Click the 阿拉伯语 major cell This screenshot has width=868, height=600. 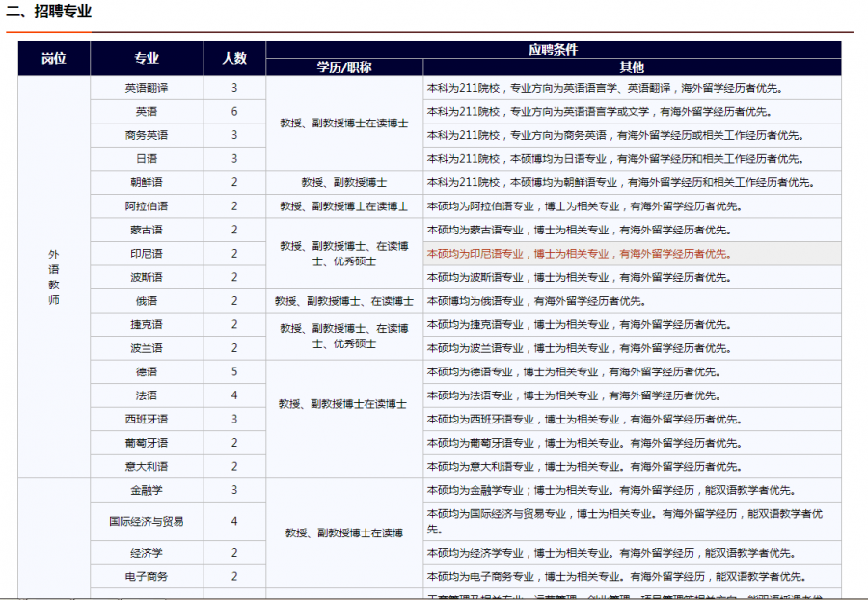(147, 206)
